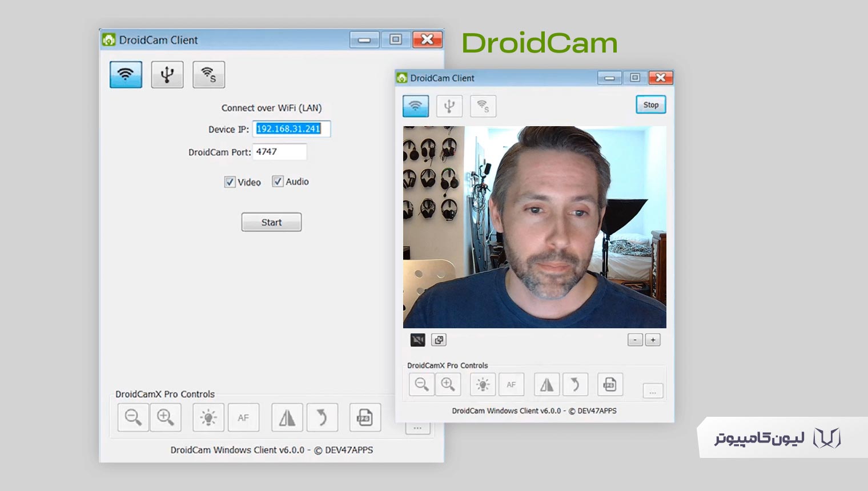Viewport: 868px width, 491px height.
Task: Zoom in camera in left window controls
Action: click(166, 417)
